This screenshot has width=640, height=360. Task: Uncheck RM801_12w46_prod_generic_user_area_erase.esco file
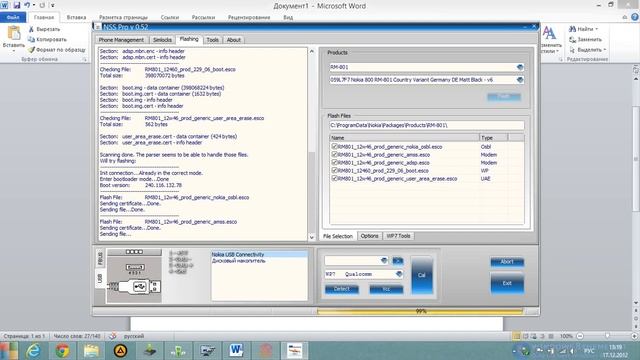[x=334, y=178]
